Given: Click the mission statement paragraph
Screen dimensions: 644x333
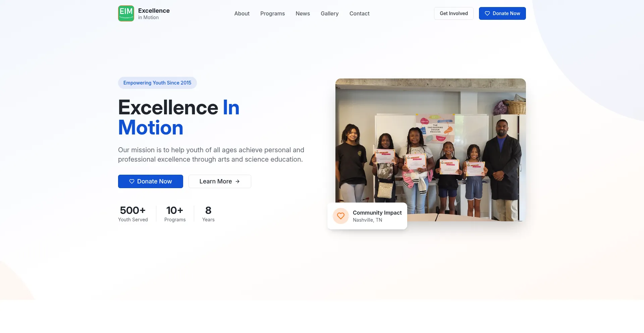Looking at the screenshot, I should (x=211, y=155).
